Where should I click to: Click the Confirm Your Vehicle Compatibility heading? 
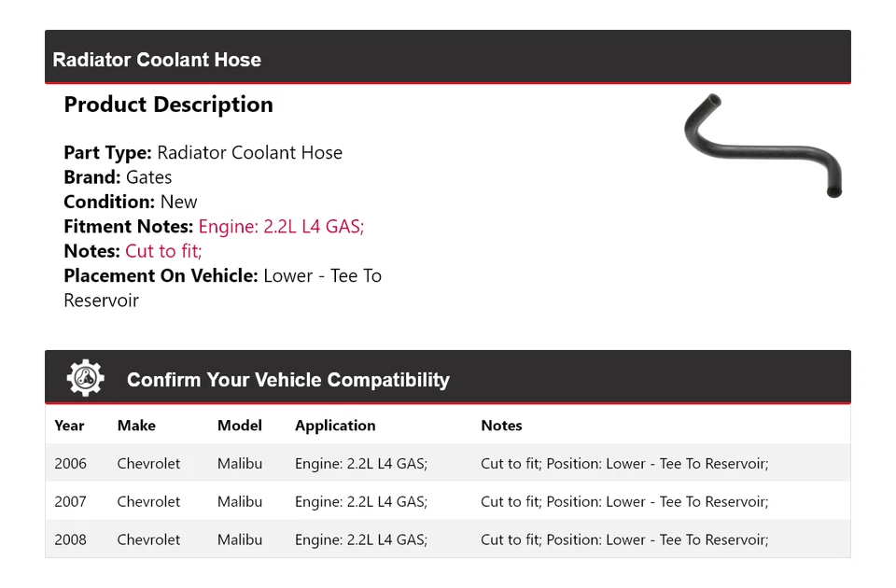(287, 380)
